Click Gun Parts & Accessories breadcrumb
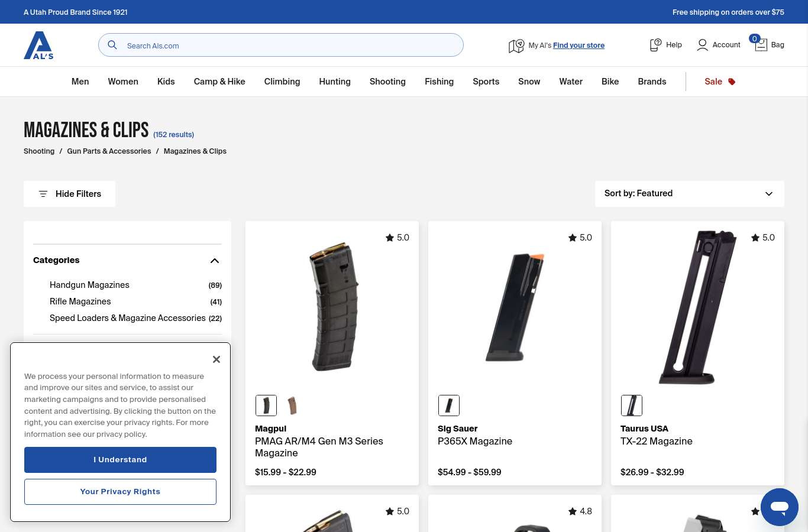 coord(109,151)
